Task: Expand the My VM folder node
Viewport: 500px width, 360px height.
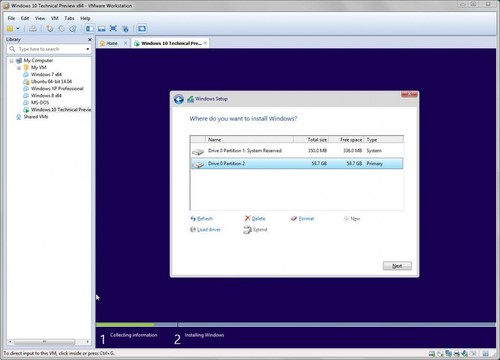Action: point(19,68)
